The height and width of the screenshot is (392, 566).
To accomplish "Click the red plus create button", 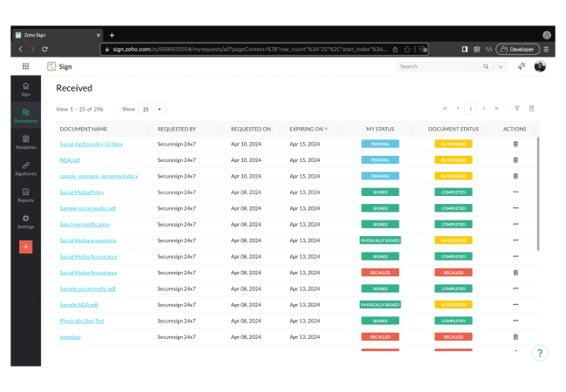I will click(26, 247).
